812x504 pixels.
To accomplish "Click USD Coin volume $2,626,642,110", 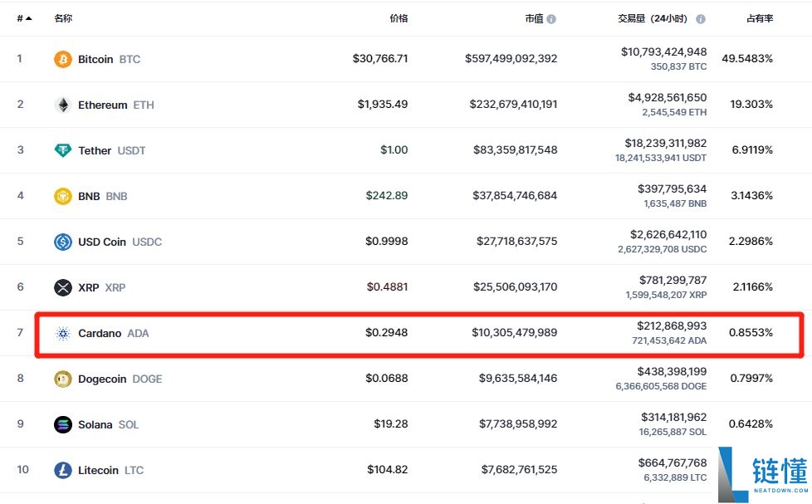I will 668,234.
